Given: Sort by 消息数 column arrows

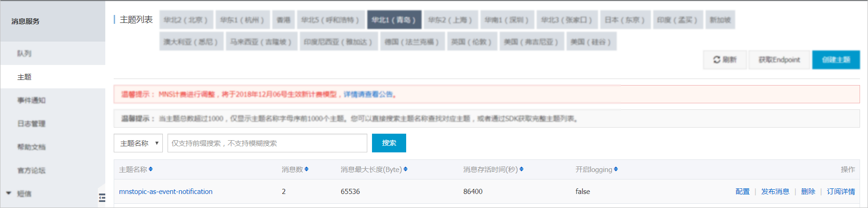Looking at the screenshot, I should click(x=306, y=169).
